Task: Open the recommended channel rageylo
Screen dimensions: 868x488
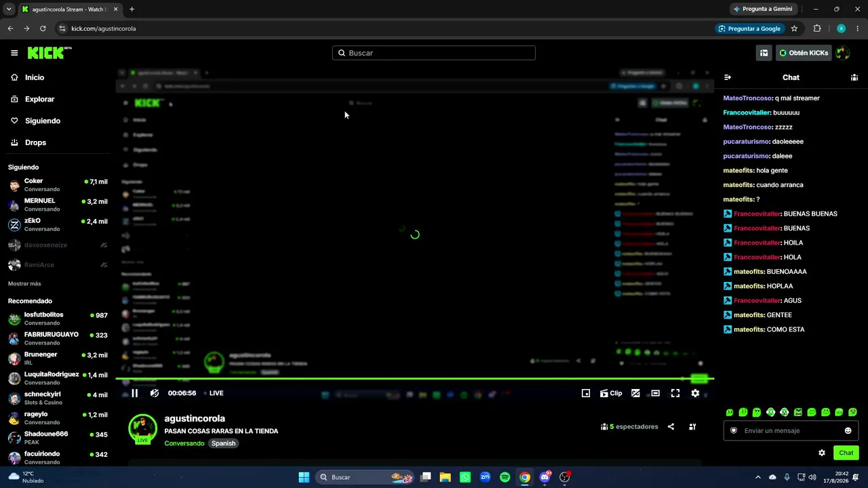Action: click(x=58, y=418)
